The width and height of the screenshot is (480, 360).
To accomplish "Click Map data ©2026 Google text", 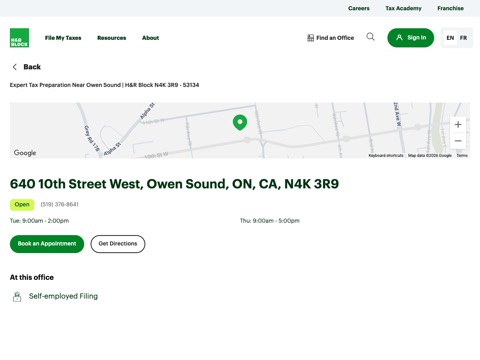I will coord(430,155).
